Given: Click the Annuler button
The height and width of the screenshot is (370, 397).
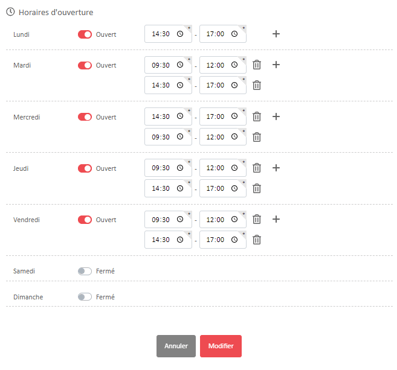Looking at the screenshot, I should tap(176, 346).
